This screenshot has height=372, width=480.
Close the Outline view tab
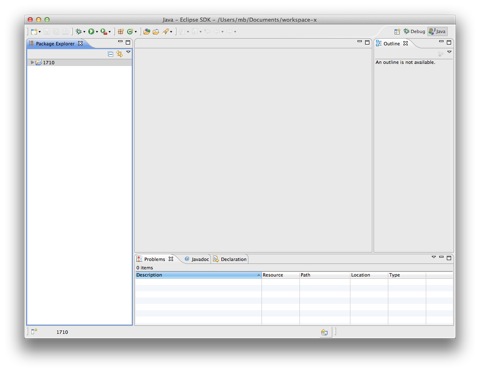tap(405, 43)
